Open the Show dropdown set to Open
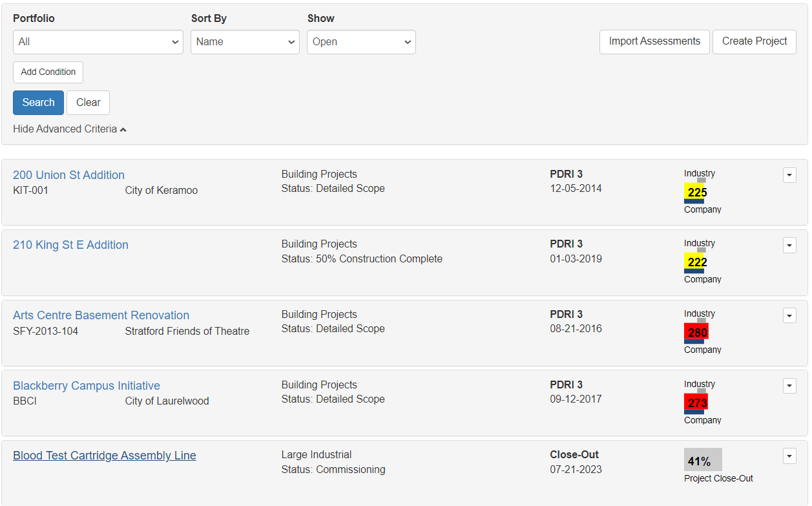 point(361,42)
